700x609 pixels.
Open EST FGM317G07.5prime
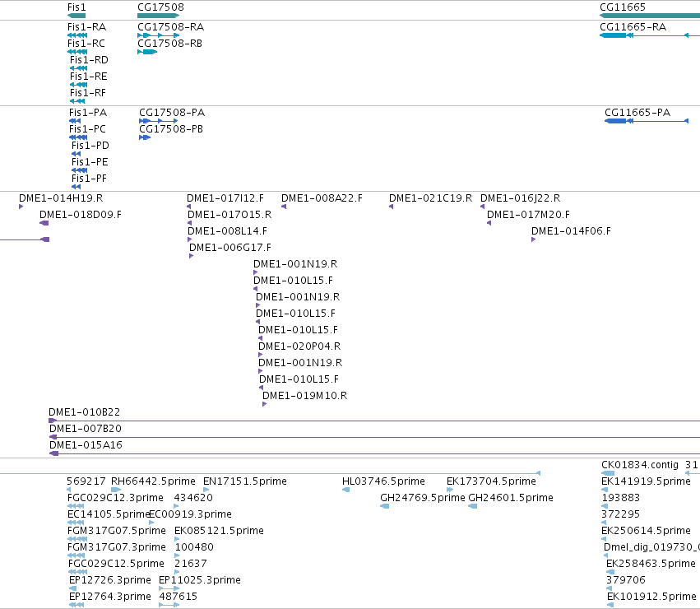(117, 532)
